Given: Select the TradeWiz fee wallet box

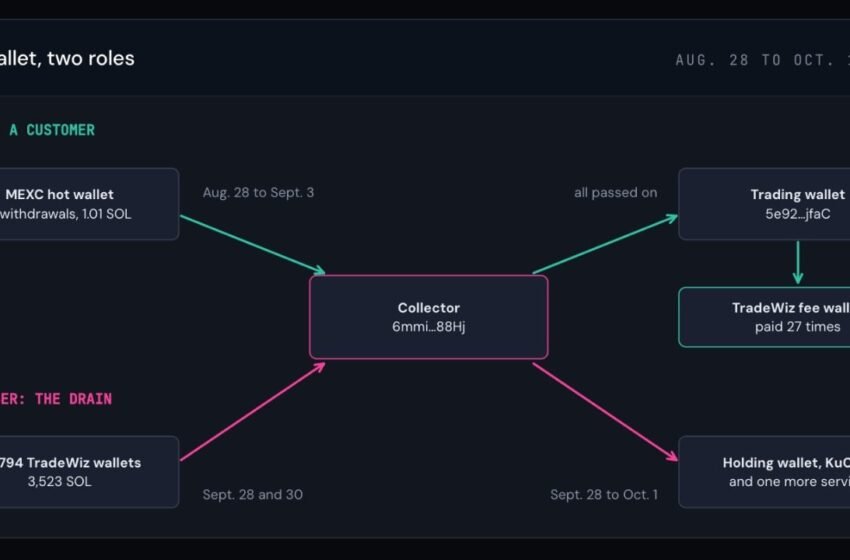Looking at the screenshot, I should coord(764,317).
